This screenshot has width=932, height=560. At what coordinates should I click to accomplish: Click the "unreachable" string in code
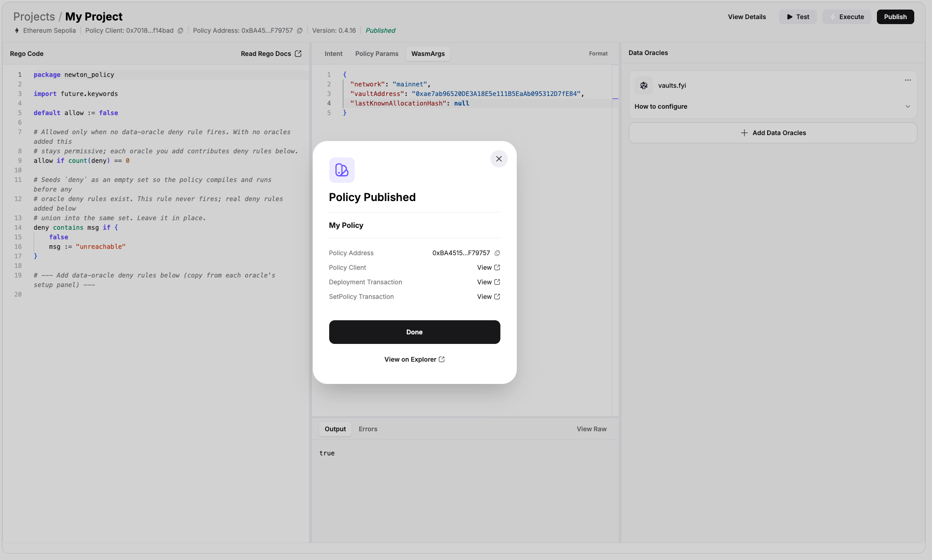(101, 247)
